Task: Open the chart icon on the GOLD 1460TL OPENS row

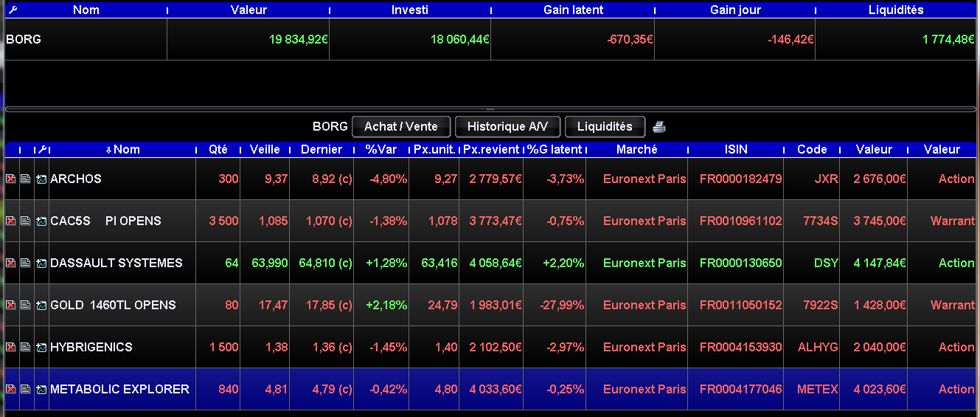Action: tap(41, 305)
